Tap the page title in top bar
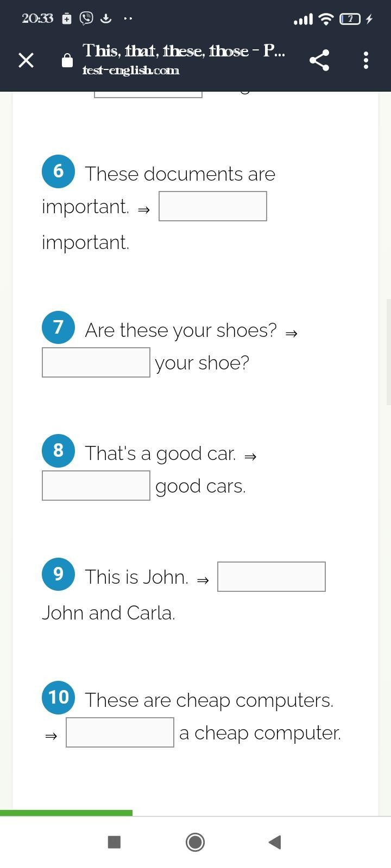The height and width of the screenshot is (868, 391). [184, 51]
